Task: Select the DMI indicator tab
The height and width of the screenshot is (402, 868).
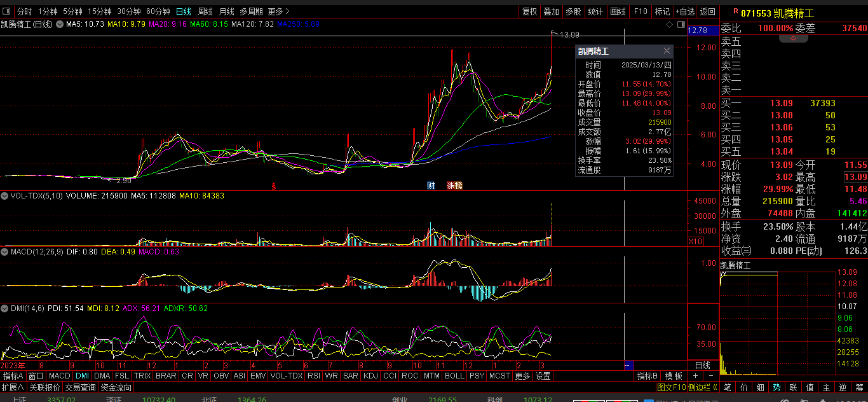Action: pos(82,376)
